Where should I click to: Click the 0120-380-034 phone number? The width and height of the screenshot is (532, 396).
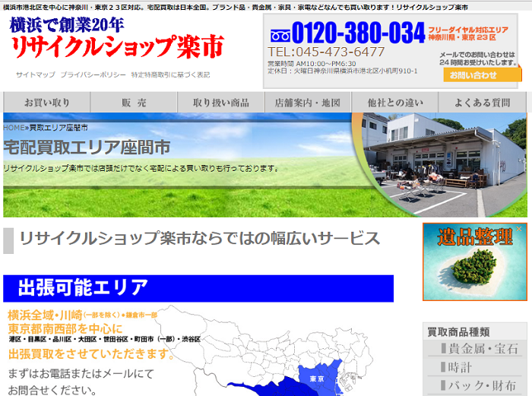[x=358, y=33]
